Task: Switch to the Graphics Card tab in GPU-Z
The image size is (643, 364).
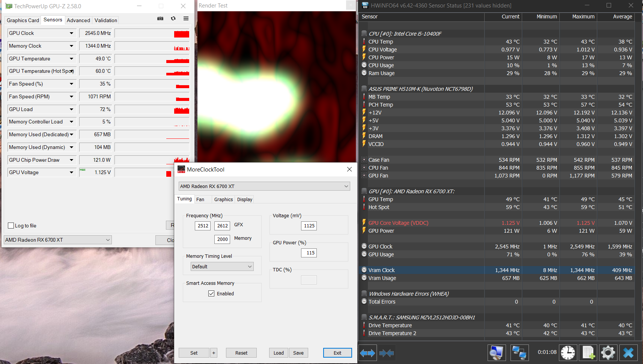Action: point(23,20)
